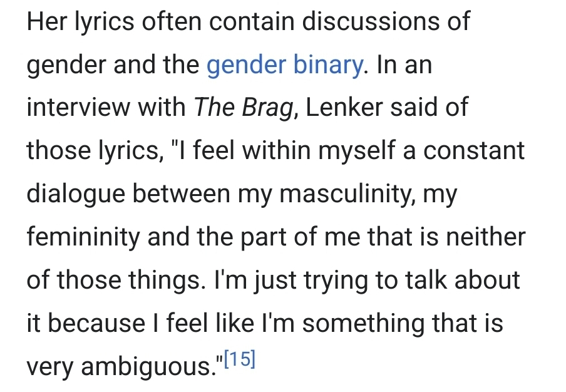Screen dimensions: 566x392
Task: Click the word between
Action: coord(182,194)
